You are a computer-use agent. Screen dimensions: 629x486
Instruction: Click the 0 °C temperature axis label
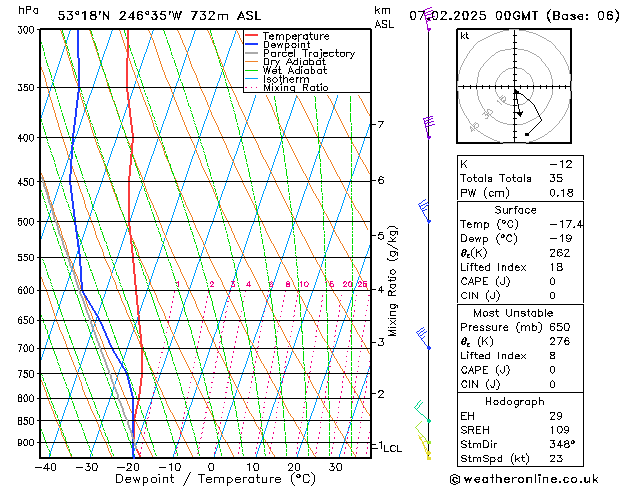(211, 467)
